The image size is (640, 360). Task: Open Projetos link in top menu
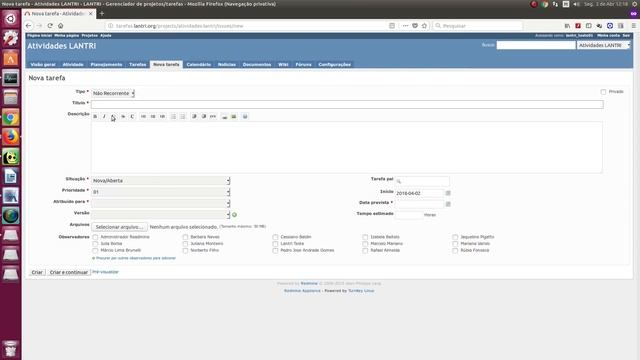click(x=89, y=36)
